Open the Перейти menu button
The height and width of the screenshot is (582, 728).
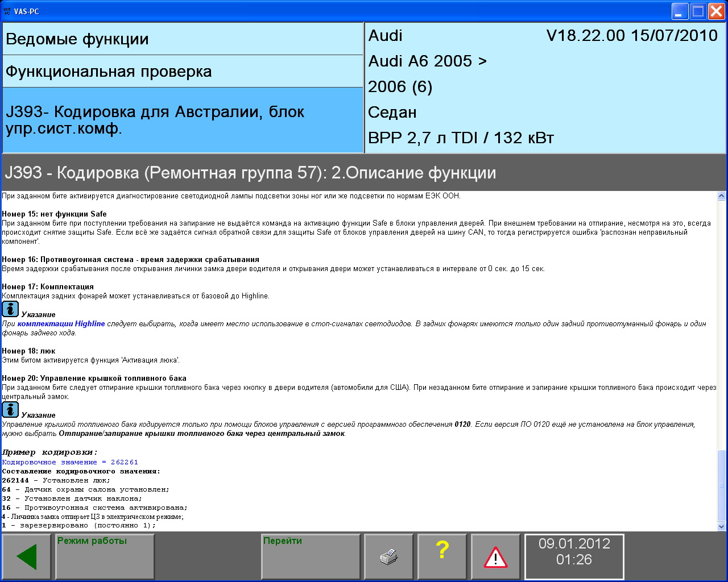(x=311, y=557)
